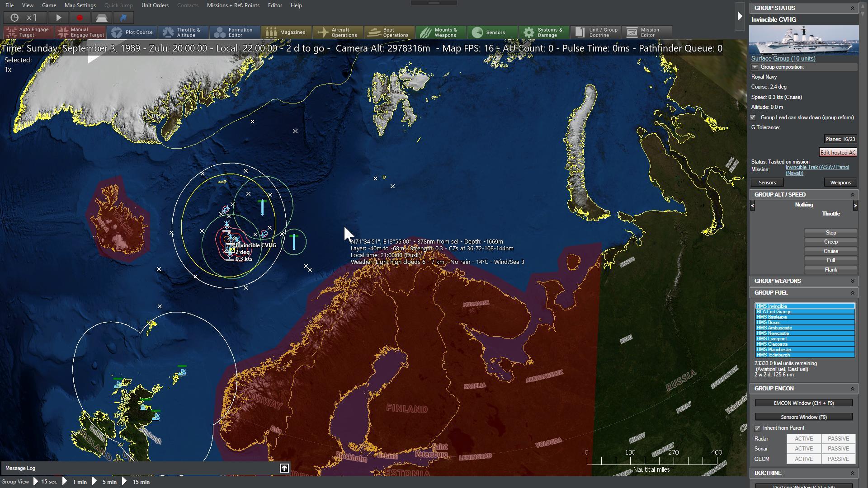Expand the Group composition list
The image size is (868, 488).
tap(754, 67)
